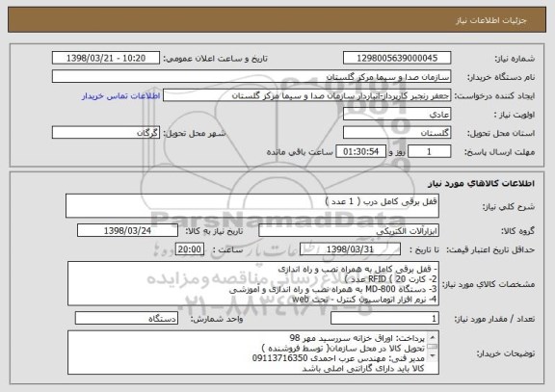Click the goods group field ابزارآلات الکتریکی
The width and height of the screenshot is (555, 392).
pyautogui.click(x=349, y=230)
